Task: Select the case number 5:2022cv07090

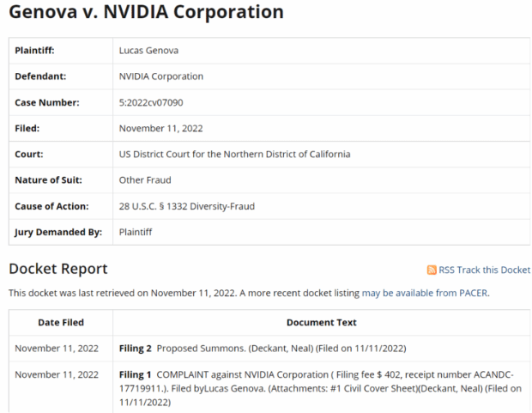Action: 151,102
